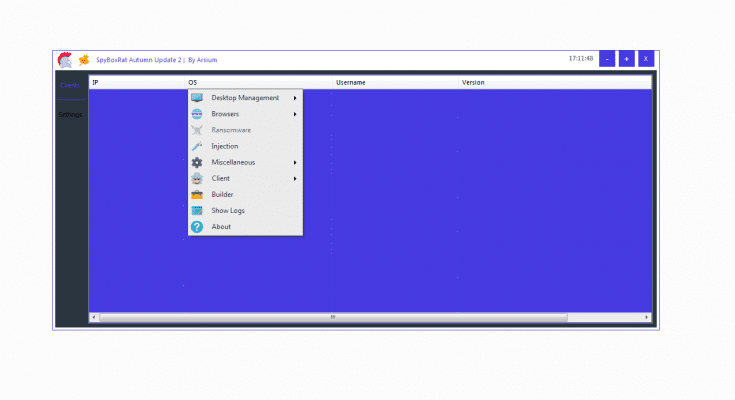Image resolution: width=735 pixels, height=400 pixels.
Task: Click the Builder icon in the context menu
Action: [197, 194]
